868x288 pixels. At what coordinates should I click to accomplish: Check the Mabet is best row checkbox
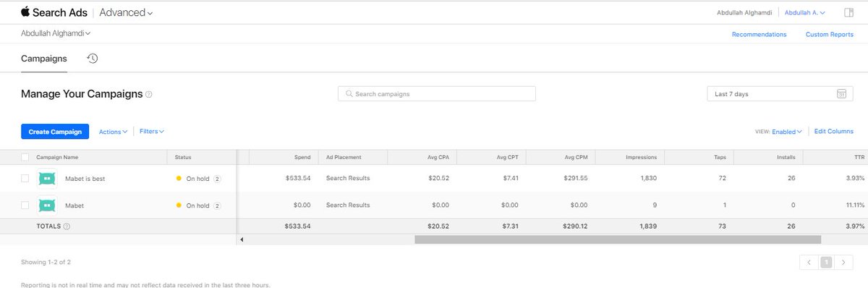tap(25, 178)
